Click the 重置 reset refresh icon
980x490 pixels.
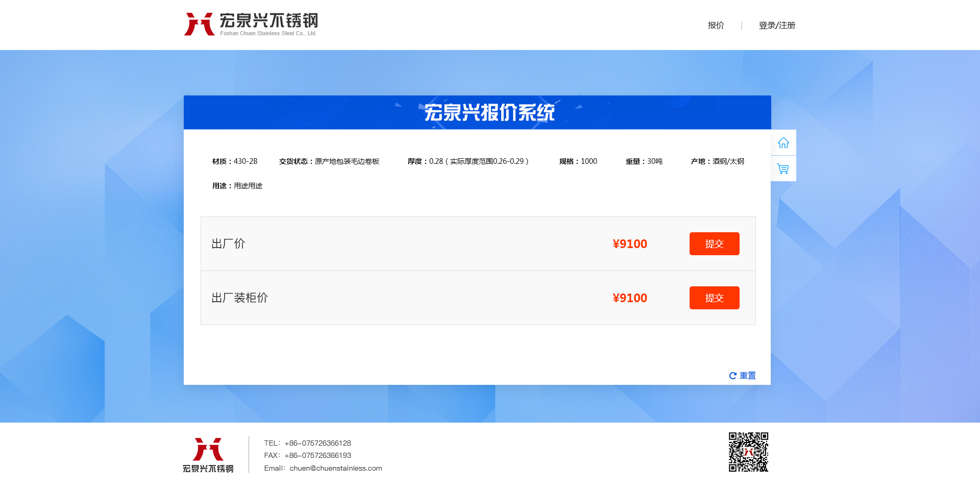point(733,376)
